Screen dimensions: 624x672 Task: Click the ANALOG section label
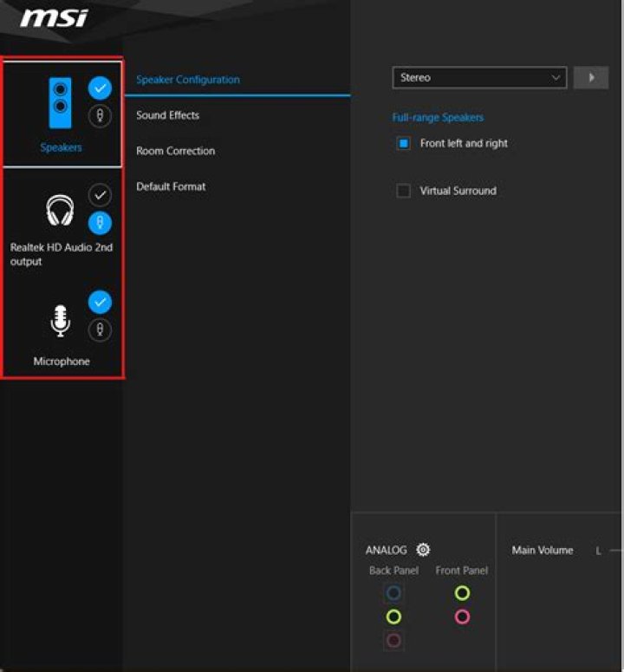coord(386,550)
